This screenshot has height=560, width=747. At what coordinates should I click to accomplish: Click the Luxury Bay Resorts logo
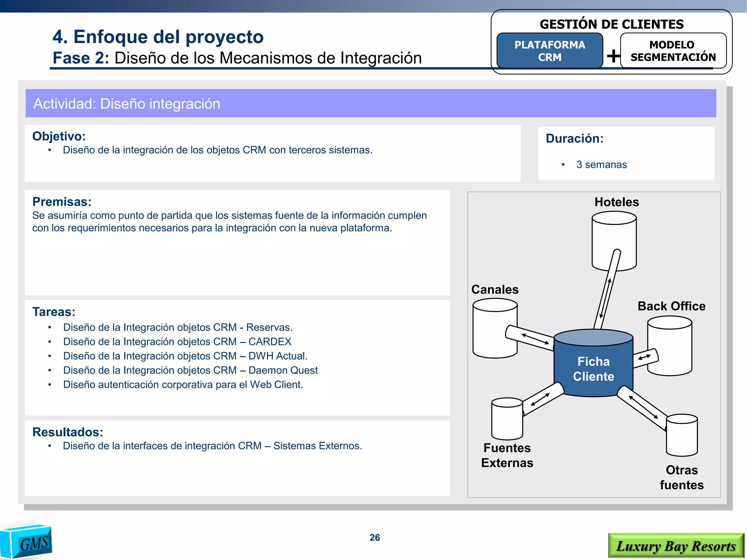[x=676, y=546]
